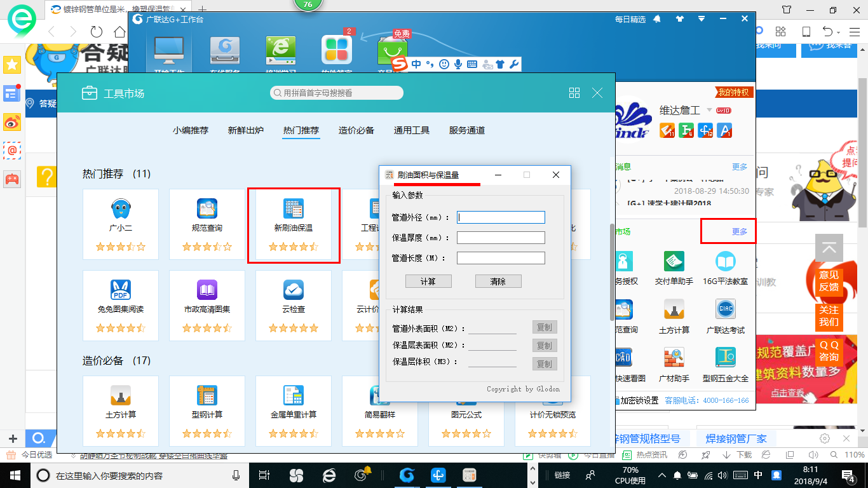The height and width of the screenshot is (488, 868).
Task: Open the 土方计算 tool in 工具市场
Action: [x=121, y=410]
